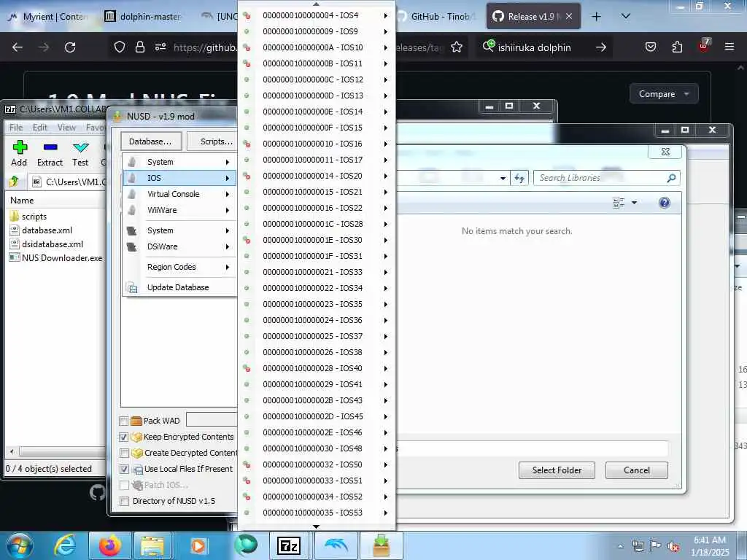The image size is (747, 560).
Task: Expand the Region Codes submenu
Action: [179, 267]
